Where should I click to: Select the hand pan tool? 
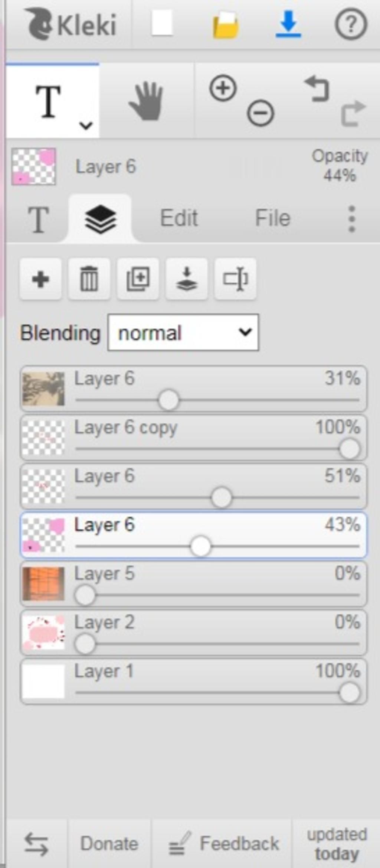pyautogui.click(x=146, y=101)
